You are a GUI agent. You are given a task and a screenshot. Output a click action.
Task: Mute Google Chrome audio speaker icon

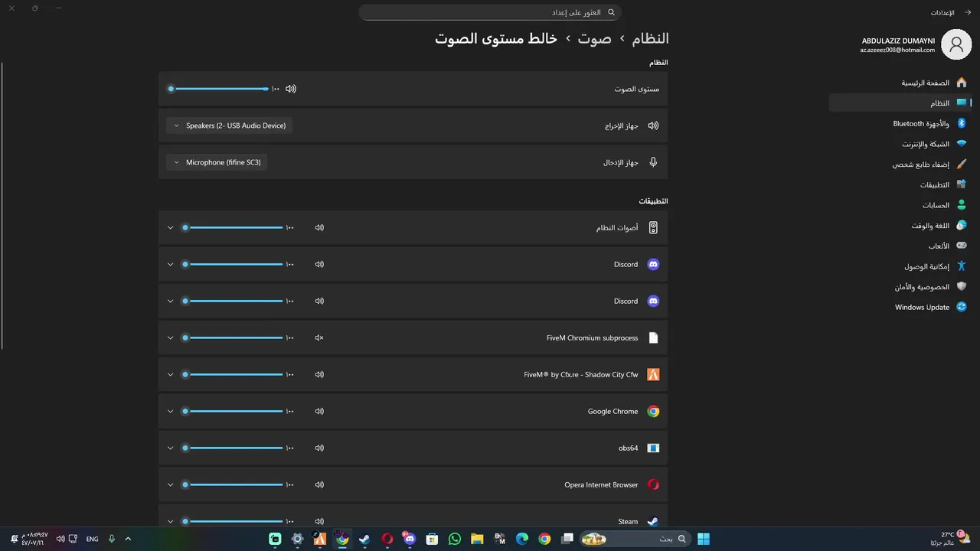[x=319, y=411]
